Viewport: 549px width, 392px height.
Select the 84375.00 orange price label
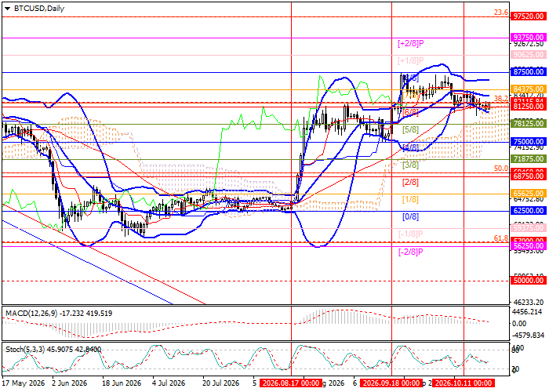pyautogui.click(x=529, y=89)
